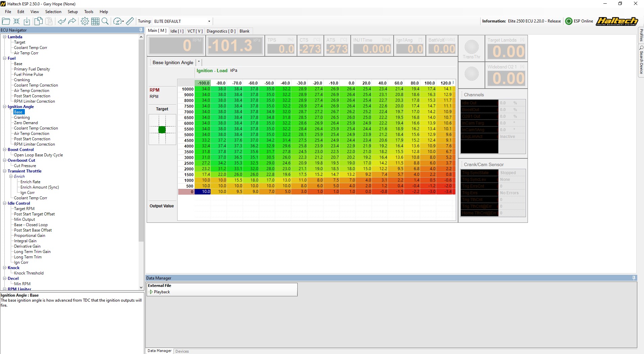644x354 pixels.
Task: Click the paste clipboard icon
Action: point(49,21)
